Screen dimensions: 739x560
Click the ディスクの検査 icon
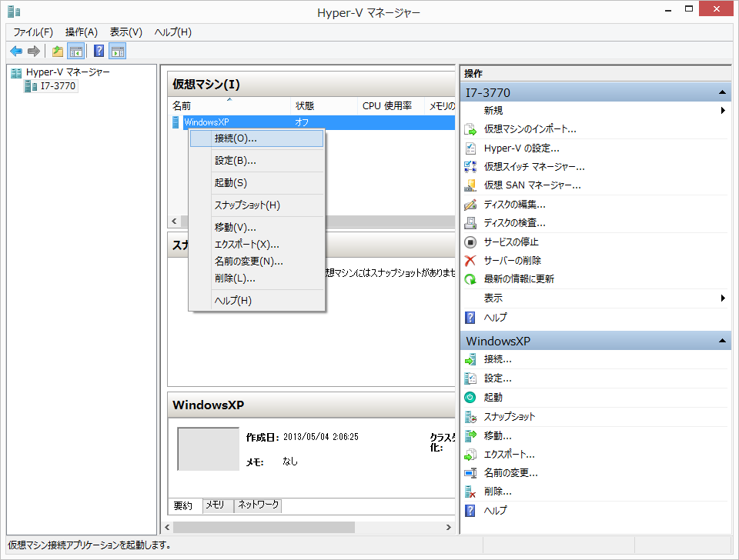tap(470, 223)
